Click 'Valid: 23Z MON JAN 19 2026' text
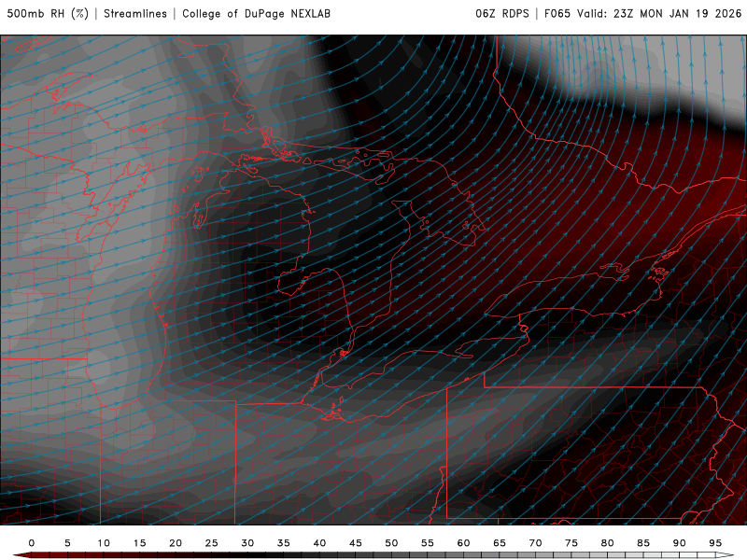This screenshot has width=747, height=560. click(659, 14)
